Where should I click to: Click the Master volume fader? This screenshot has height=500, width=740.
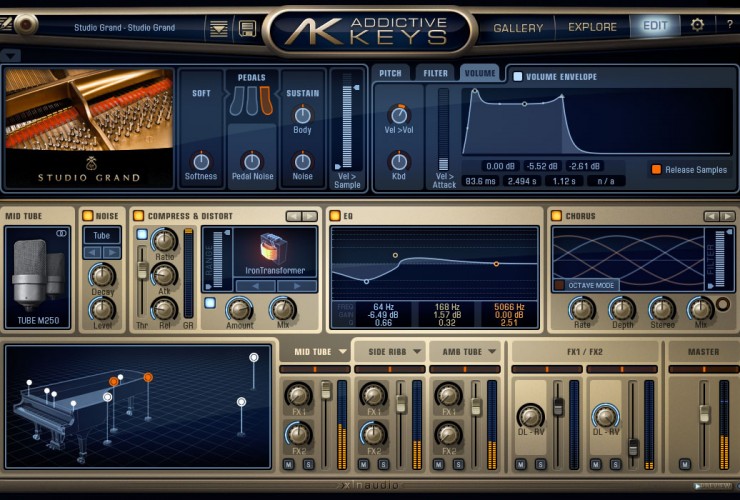point(704,414)
